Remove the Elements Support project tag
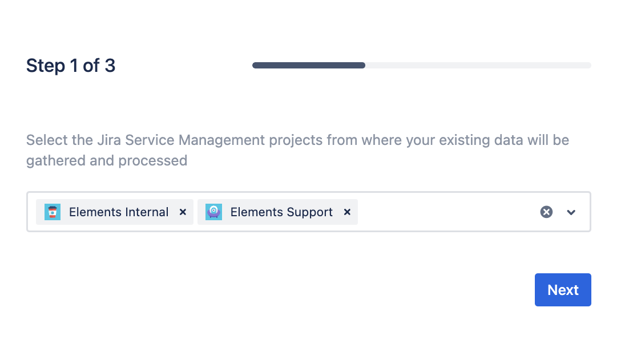This screenshot has height=364, width=637. tap(347, 212)
